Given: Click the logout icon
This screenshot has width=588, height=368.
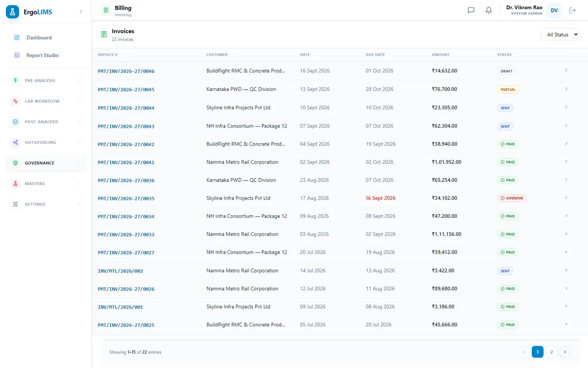Looking at the screenshot, I should point(572,11).
